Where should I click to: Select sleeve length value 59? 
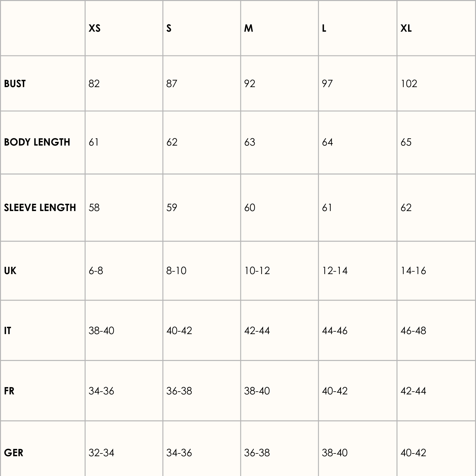tap(172, 208)
